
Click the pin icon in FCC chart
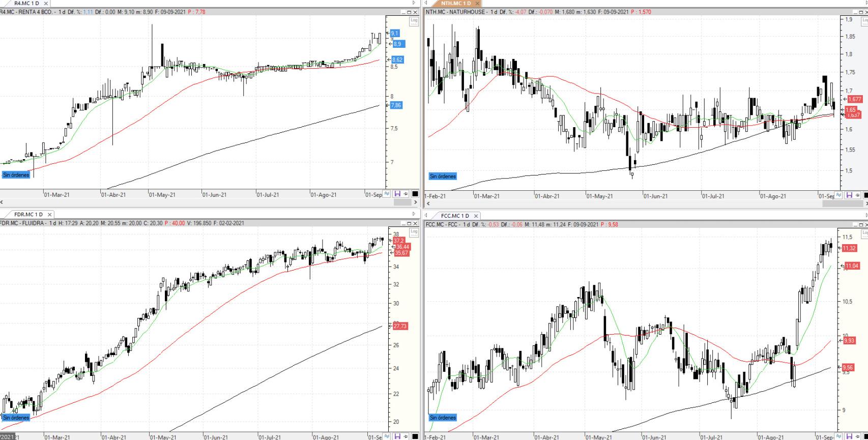pyautogui.click(x=857, y=437)
